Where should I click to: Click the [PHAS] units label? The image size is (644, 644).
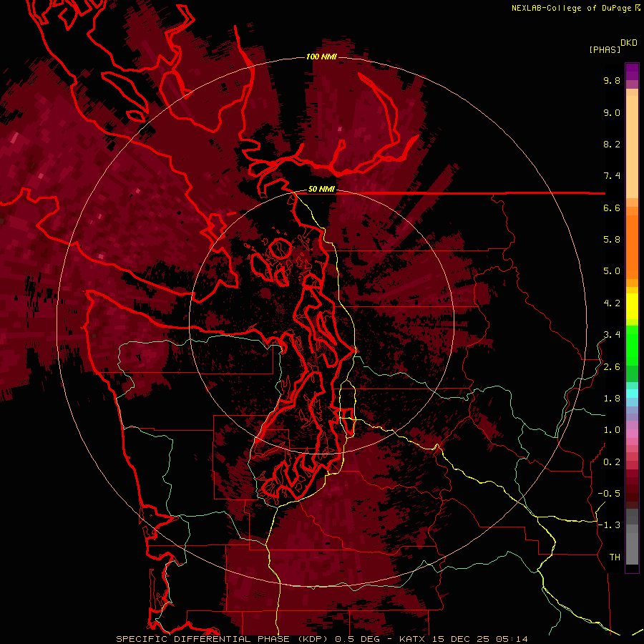[605, 49]
